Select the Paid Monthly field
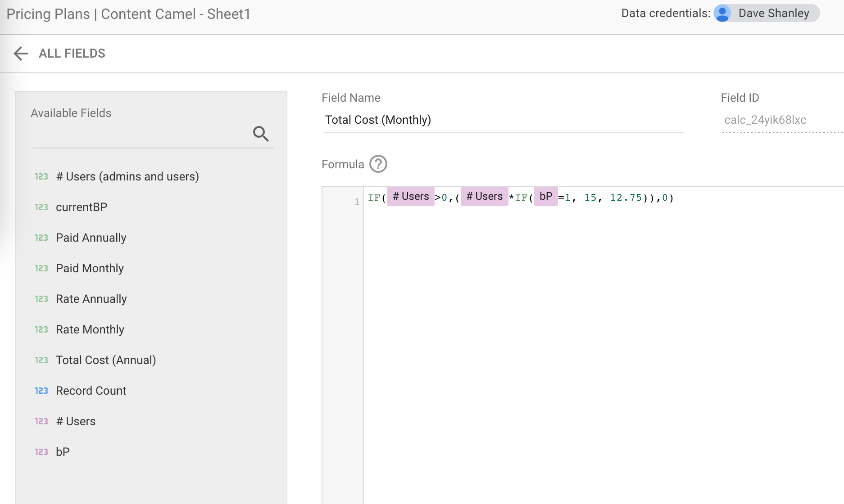Image resolution: width=844 pixels, height=504 pixels. click(x=90, y=269)
